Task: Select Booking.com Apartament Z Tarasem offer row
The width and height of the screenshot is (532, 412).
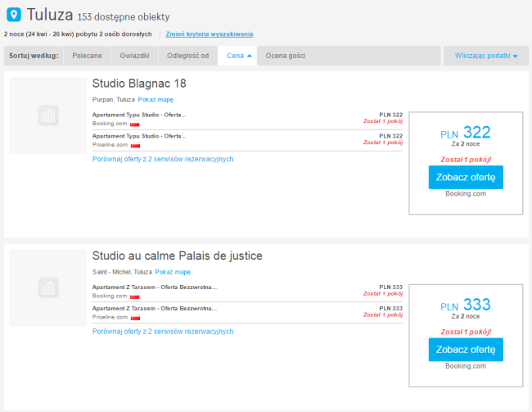Action: tap(247, 292)
